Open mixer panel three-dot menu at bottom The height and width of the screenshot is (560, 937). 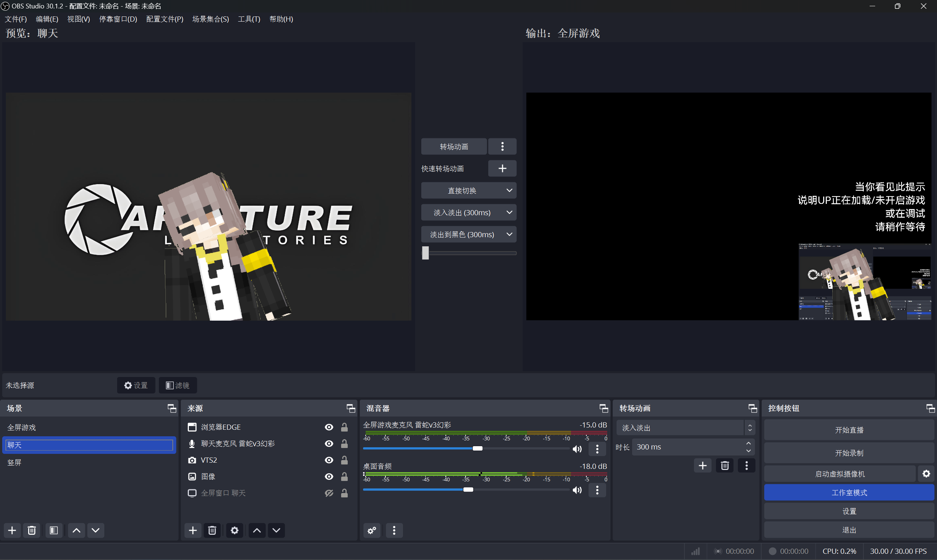394,530
